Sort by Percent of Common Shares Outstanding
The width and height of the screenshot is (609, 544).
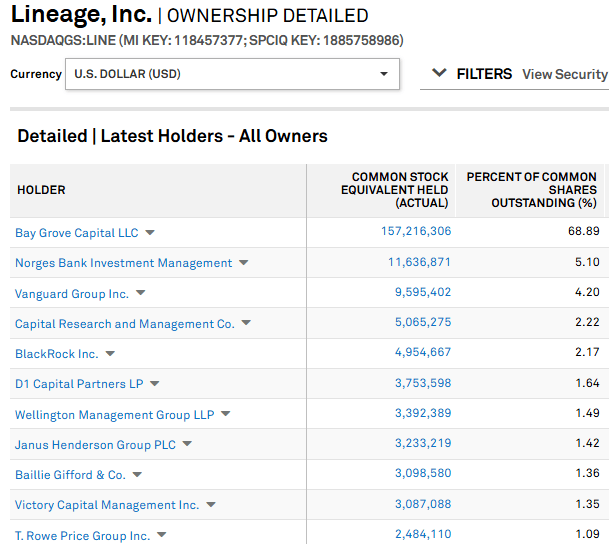(x=531, y=190)
